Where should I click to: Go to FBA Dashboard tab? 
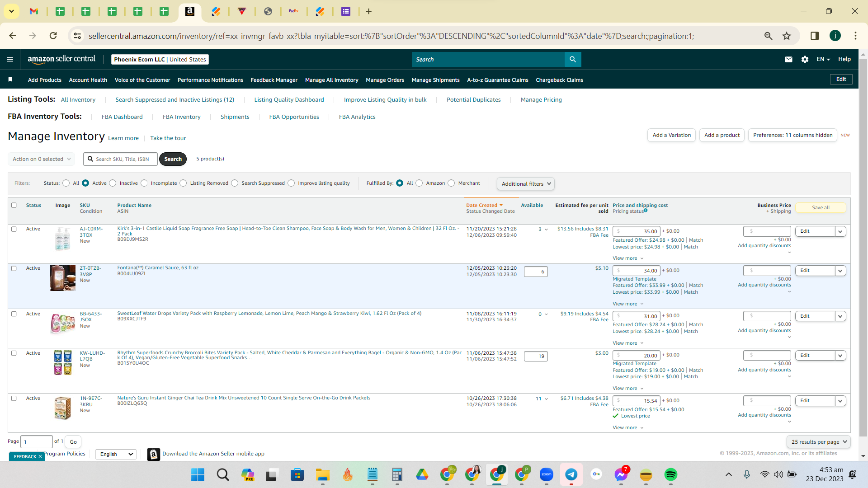click(122, 117)
